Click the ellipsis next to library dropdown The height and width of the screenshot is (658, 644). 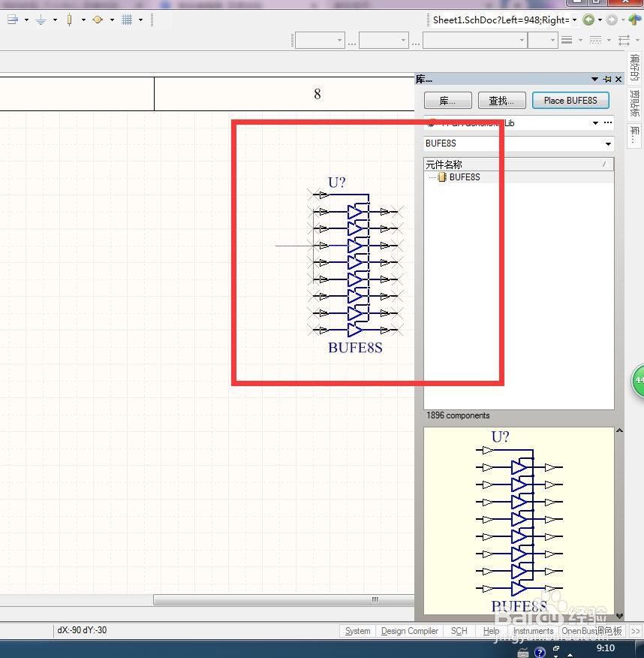(608, 122)
